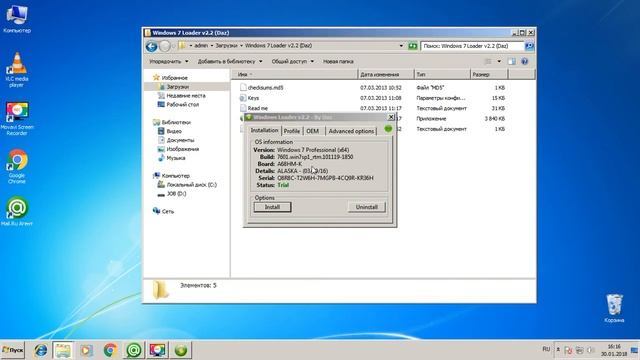
Task: Sort files by Размер column header
Action: (489, 74)
